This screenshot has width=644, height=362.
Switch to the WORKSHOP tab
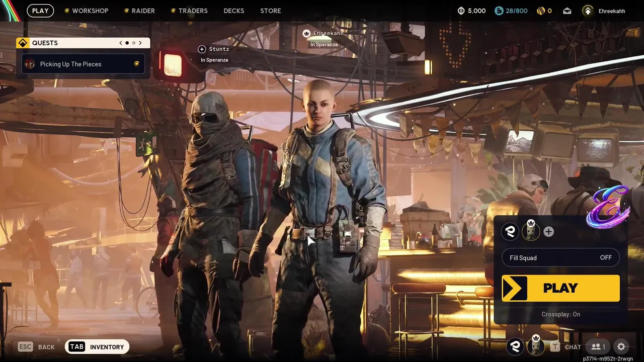[86, 11]
